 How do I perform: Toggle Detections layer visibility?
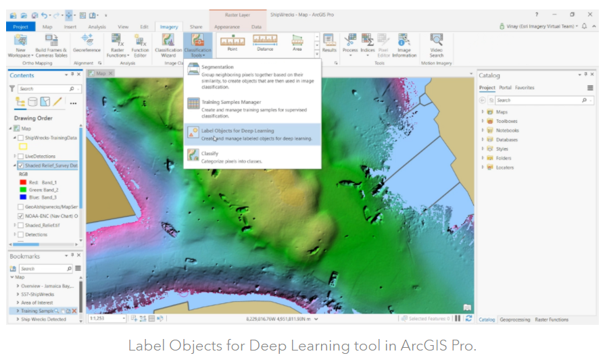pos(20,235)
